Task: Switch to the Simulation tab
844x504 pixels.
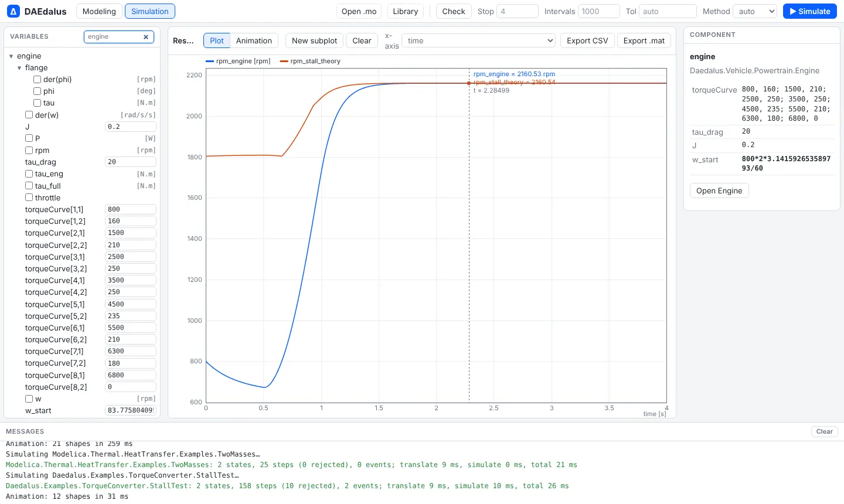Action: click(150, 11)
